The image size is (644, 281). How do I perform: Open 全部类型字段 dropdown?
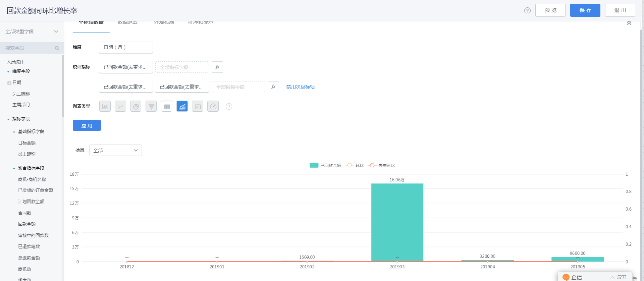tap(32, 32)
